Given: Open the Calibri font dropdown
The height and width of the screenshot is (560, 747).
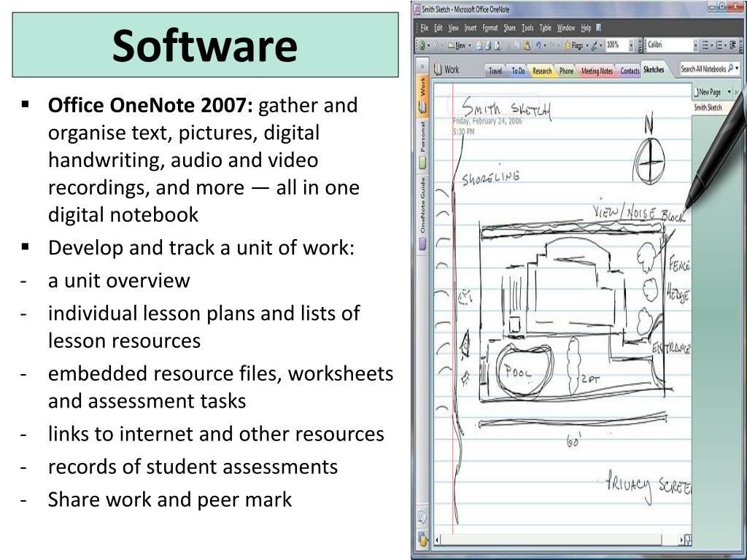Looking at the screenshot, I should tap(695, 46).
